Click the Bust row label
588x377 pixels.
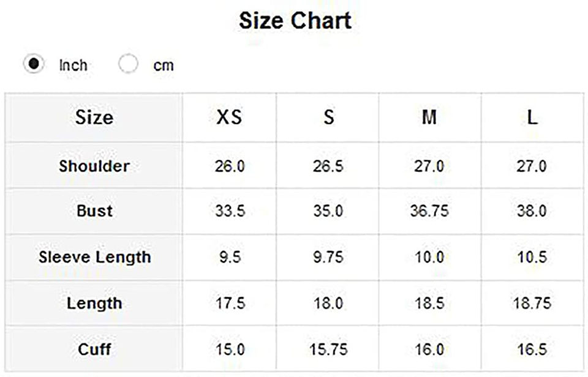[x=94, y=211]
